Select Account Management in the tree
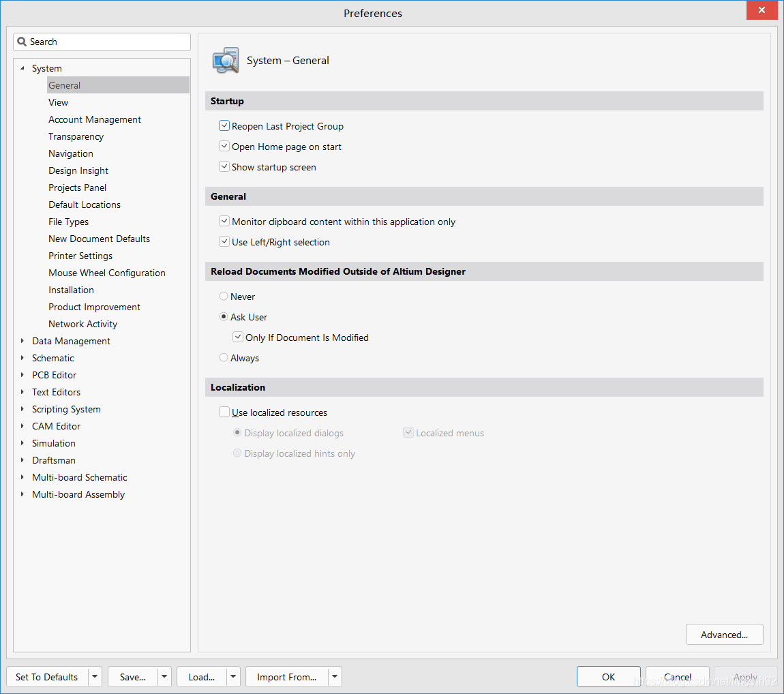This screenshot has width=784, height=694. (x=95, y=119)
